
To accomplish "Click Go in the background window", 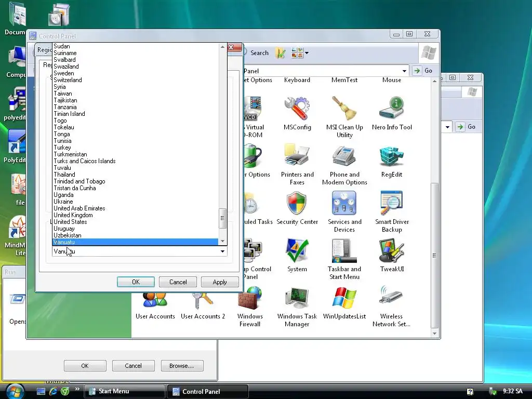I will coord(466,127).
